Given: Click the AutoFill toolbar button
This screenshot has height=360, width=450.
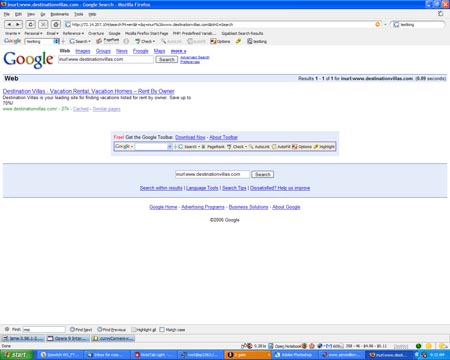Looking at the screenshot, I should point(196,41).
